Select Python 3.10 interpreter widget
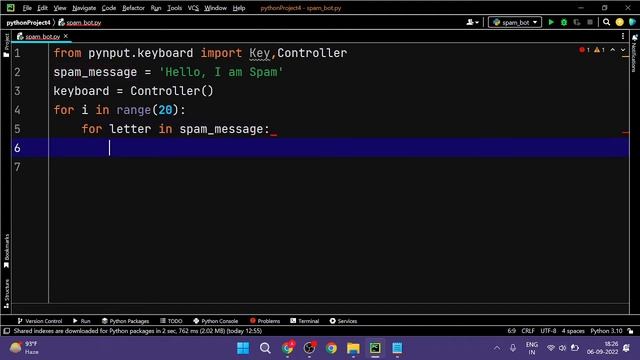The width and height of the screenshot is (640, 360). tap(606, 331)
